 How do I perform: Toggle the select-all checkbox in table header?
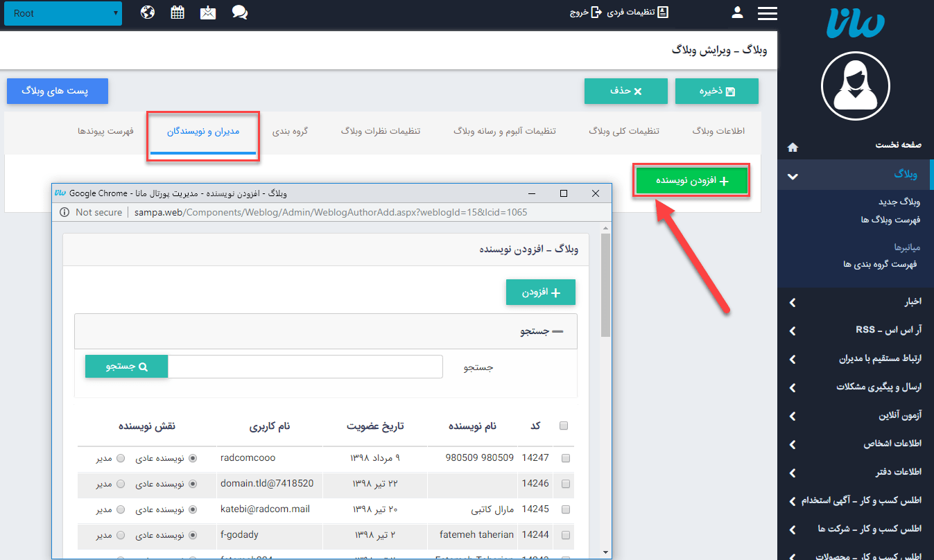tap(564, 426)
